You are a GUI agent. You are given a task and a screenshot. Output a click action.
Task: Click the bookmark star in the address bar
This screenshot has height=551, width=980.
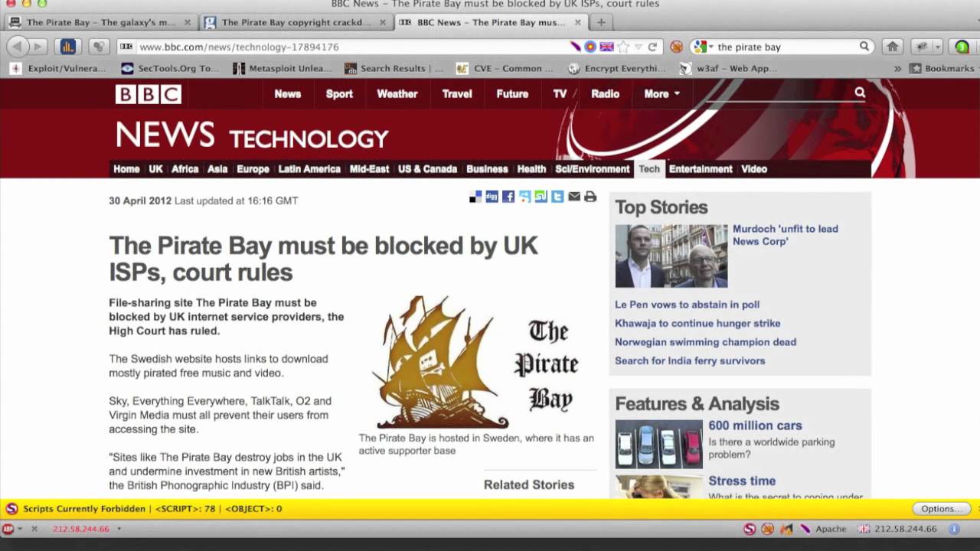(x=623, y=47)
